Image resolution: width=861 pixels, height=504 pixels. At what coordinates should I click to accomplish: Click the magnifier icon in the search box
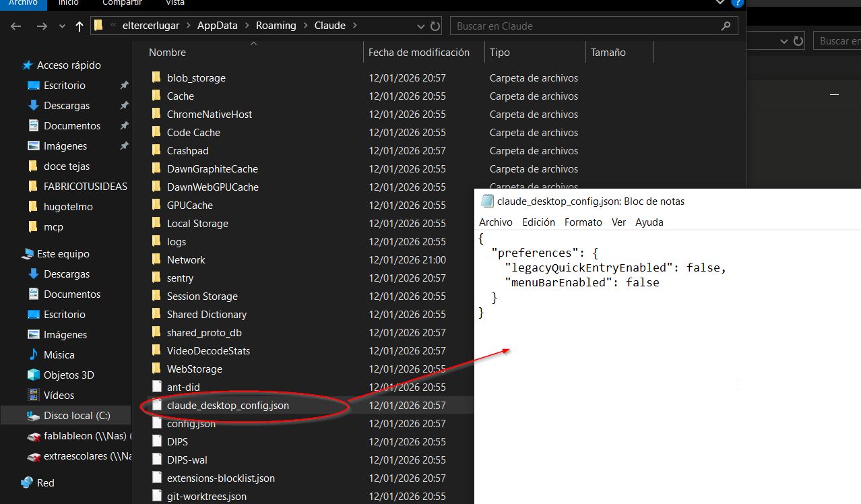(726, 26)
